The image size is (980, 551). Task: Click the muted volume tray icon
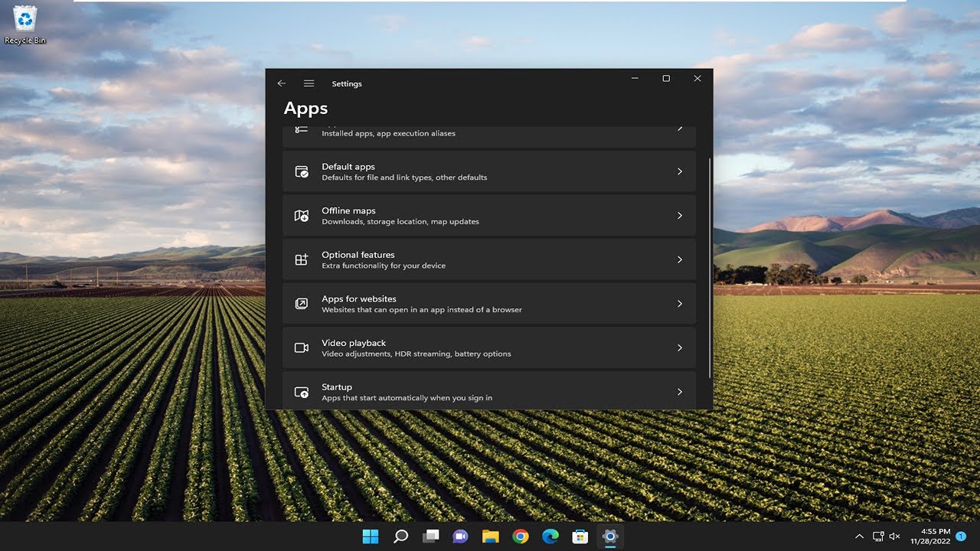(894, 536)
